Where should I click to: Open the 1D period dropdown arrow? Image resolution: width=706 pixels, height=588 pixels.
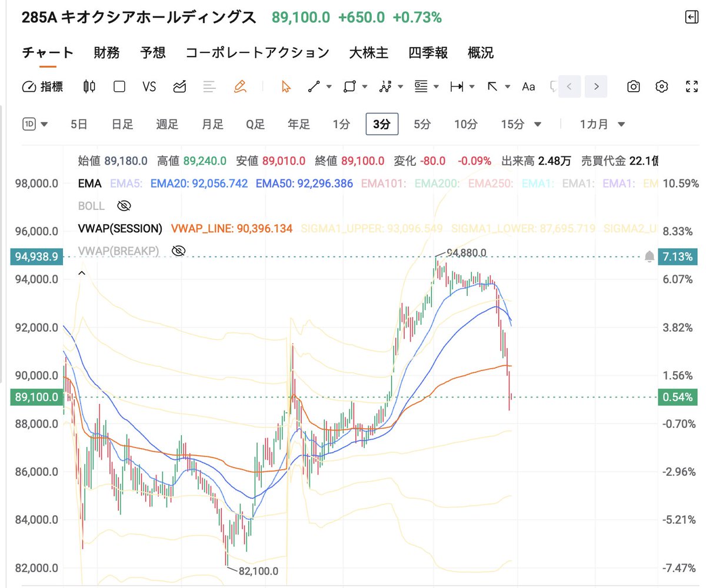coord(44,124)
